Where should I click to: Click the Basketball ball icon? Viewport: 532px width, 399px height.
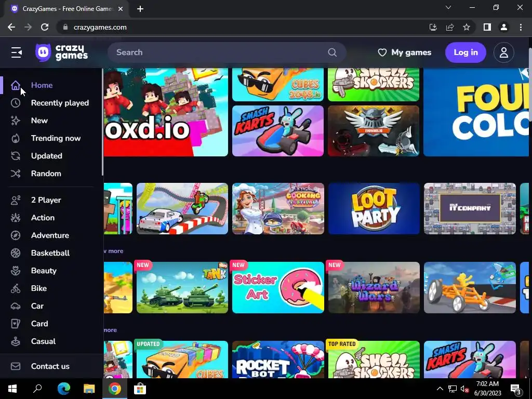point(16,253)
